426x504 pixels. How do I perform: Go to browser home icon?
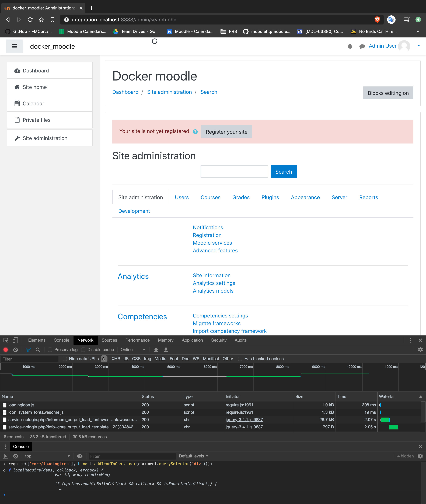pyautogui.click(x=41, y=20)
